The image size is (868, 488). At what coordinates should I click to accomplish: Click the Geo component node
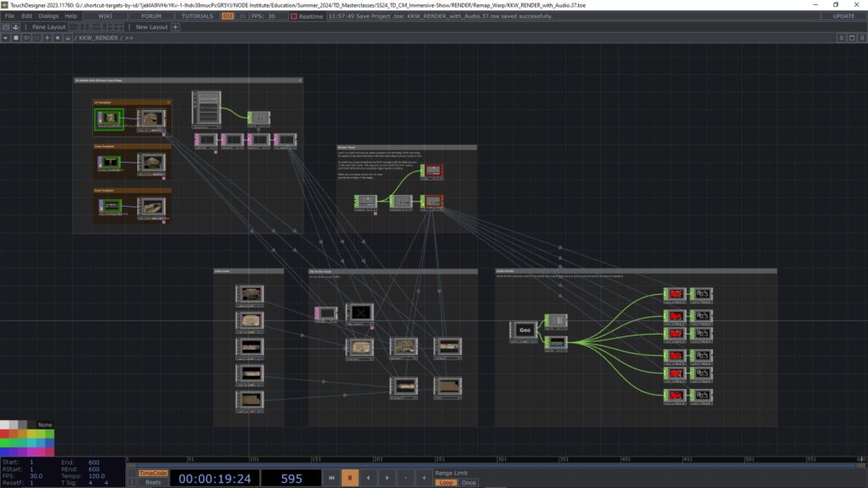524,330
